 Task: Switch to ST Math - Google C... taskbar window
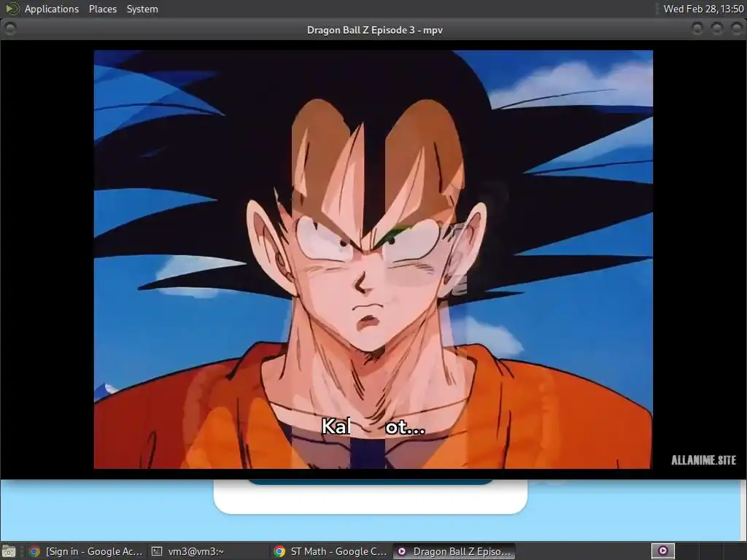point(330,551)
